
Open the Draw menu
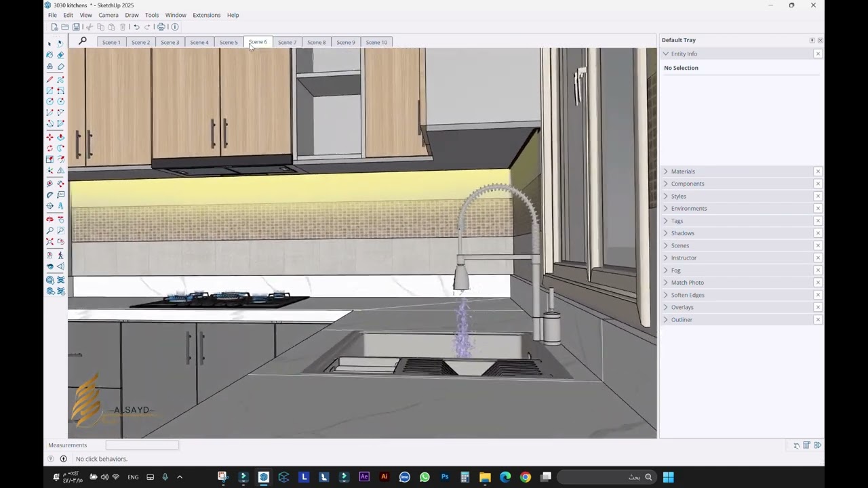pyautogui.click(x=132, y=15)
